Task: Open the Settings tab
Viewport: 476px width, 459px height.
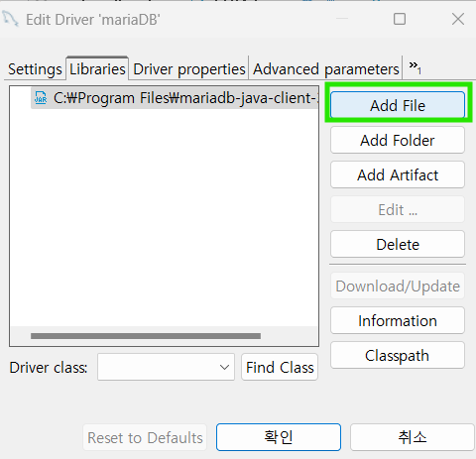Action: 35,69
